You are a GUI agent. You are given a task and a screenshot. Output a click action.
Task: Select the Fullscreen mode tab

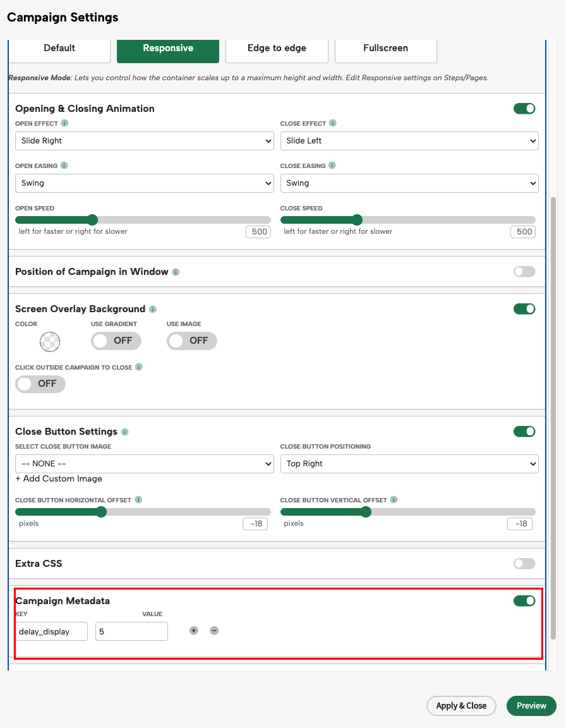(385, 49)
